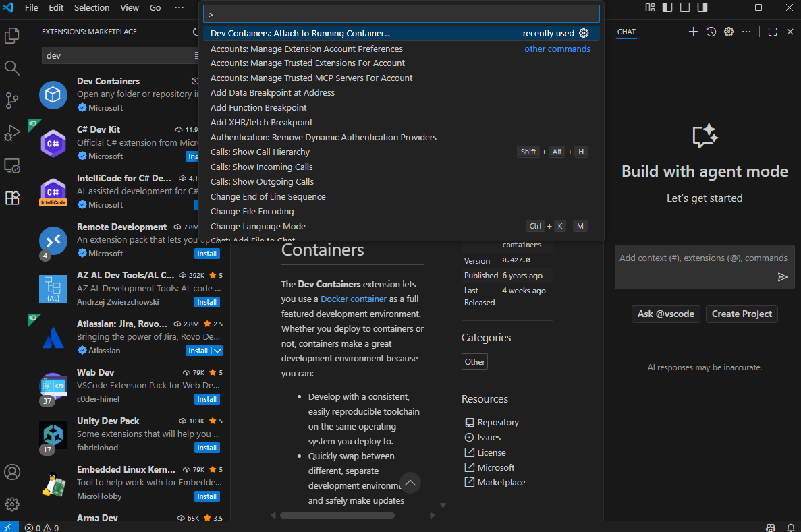Install Embedded Linux Kernel Dev extension
Viewport: 801px width, 532px height.
click(207, 496)
